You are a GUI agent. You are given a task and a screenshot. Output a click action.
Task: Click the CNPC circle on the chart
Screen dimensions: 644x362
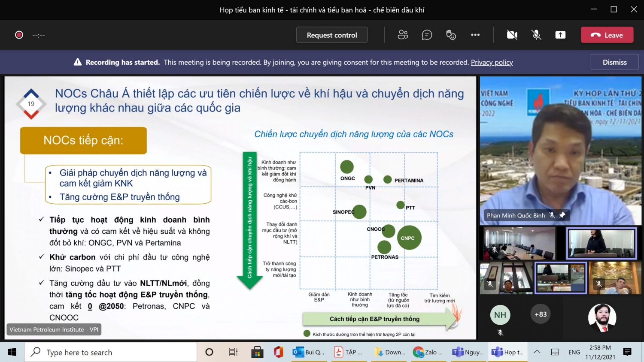[409, 238]
